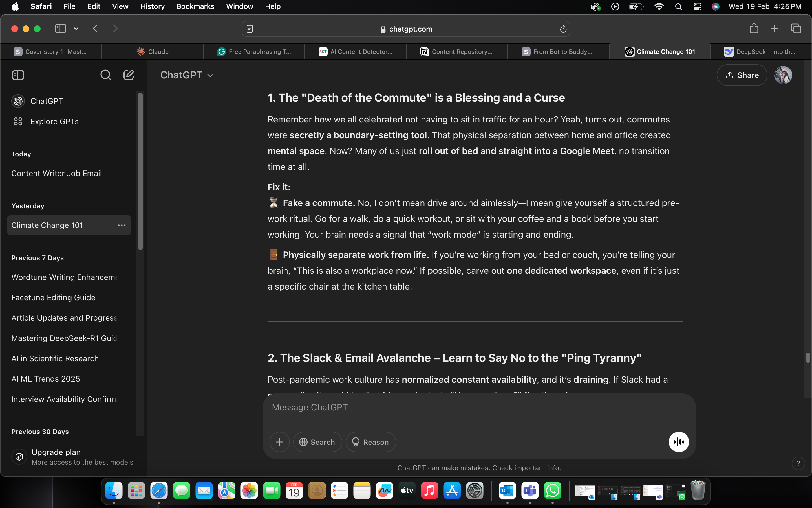This screenshot has width=812, height=508.
Task: Open Wordtune Writing Enhancement chat
Action: [x=69, y=277]
